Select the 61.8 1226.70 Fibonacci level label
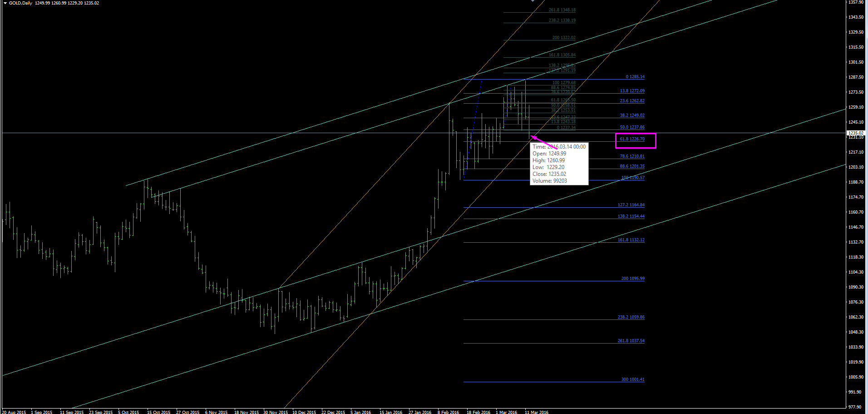868x414 pixels. click(x=632, y=139)
